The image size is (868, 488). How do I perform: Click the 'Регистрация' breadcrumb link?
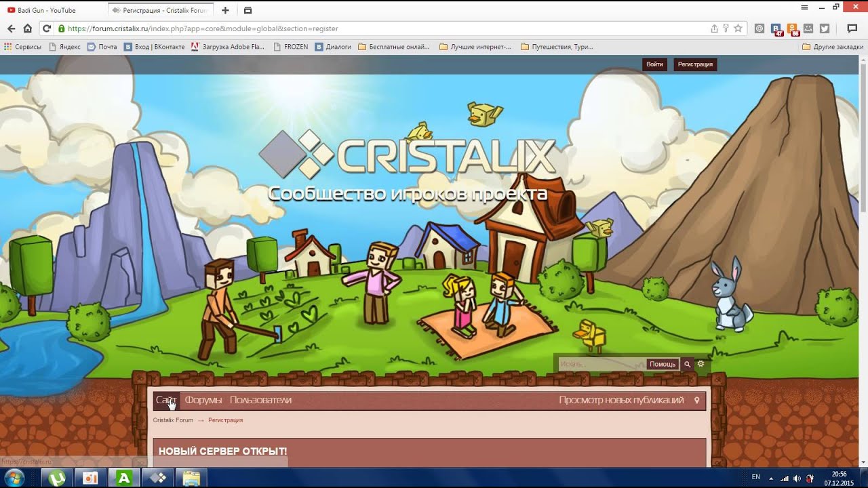[225, 420]
